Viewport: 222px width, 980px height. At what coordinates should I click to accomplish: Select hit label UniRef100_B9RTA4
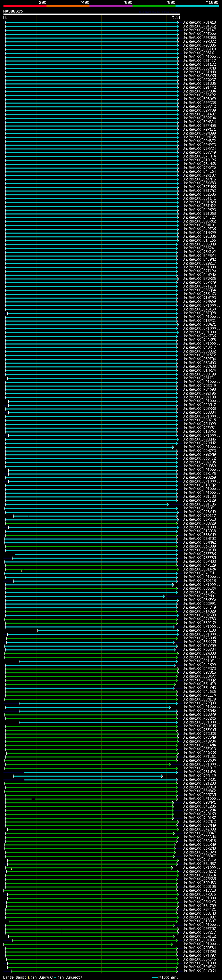pos(199,118)
